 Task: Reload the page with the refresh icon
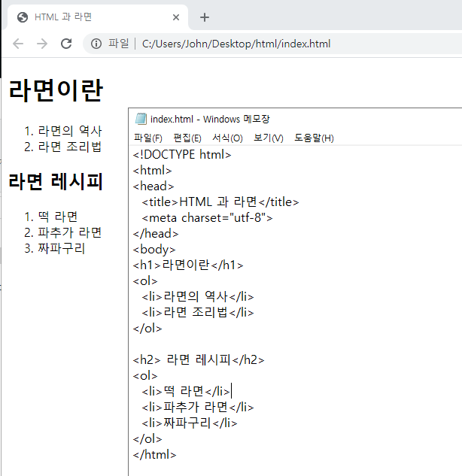pyautogui.click(x=66, y=44)
